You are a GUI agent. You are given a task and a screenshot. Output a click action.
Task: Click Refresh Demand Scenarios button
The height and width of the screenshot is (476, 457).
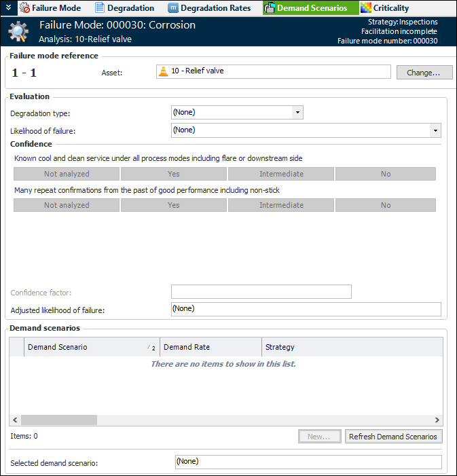point(393,437)
